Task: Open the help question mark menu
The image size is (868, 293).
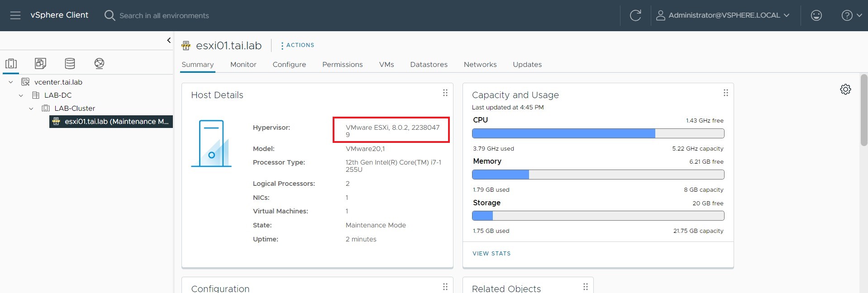Action: [x=851, y=15]
